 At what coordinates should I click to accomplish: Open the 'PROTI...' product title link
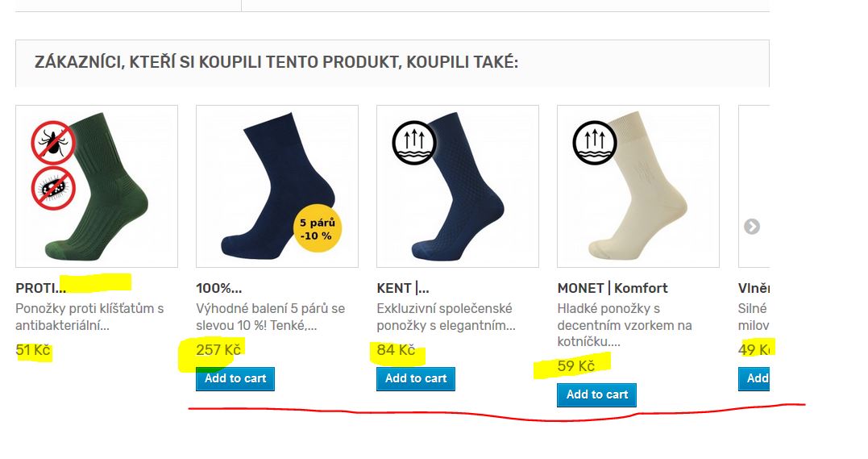coord(40,288)
